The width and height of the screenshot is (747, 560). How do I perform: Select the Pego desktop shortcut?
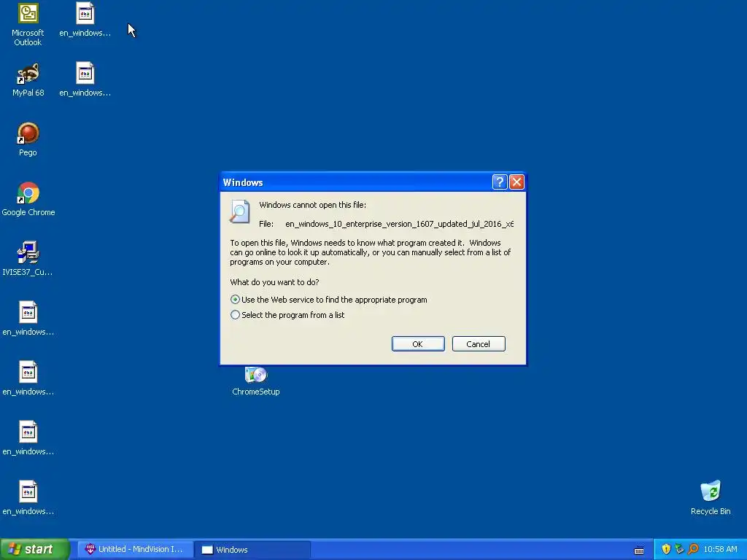tap(28, 139)
